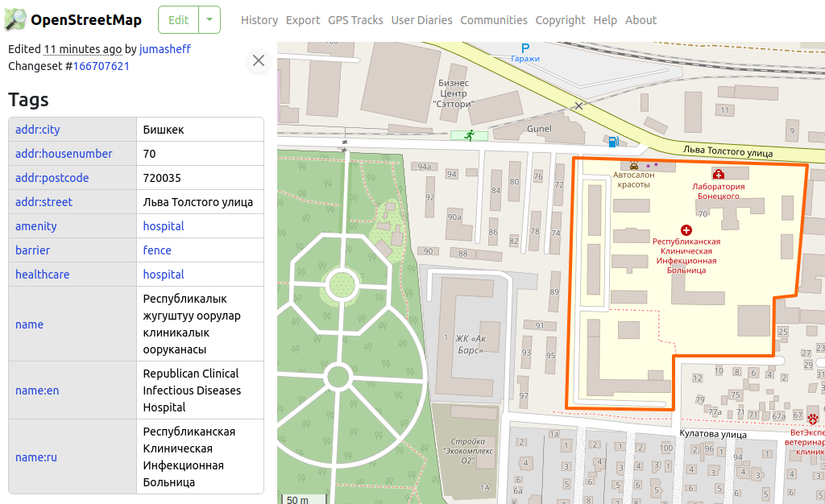Click the barrier tag key link
The height and width of the screenshot is (504, 825).
point(32,250)
